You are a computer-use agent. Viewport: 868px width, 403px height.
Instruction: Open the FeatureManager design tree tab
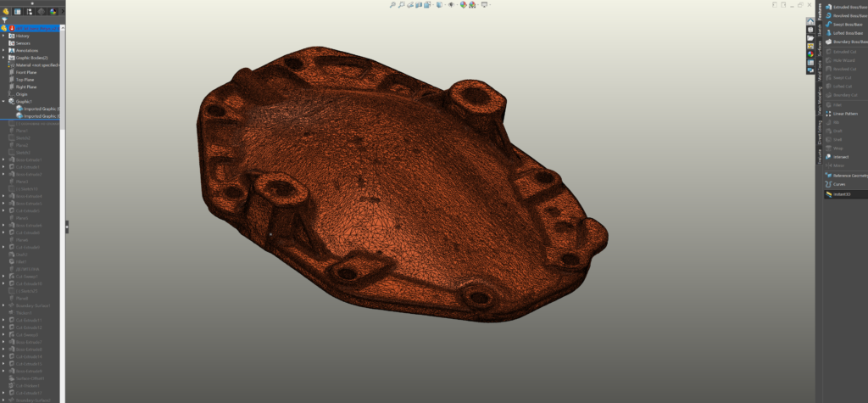click(x=6, y=11)
